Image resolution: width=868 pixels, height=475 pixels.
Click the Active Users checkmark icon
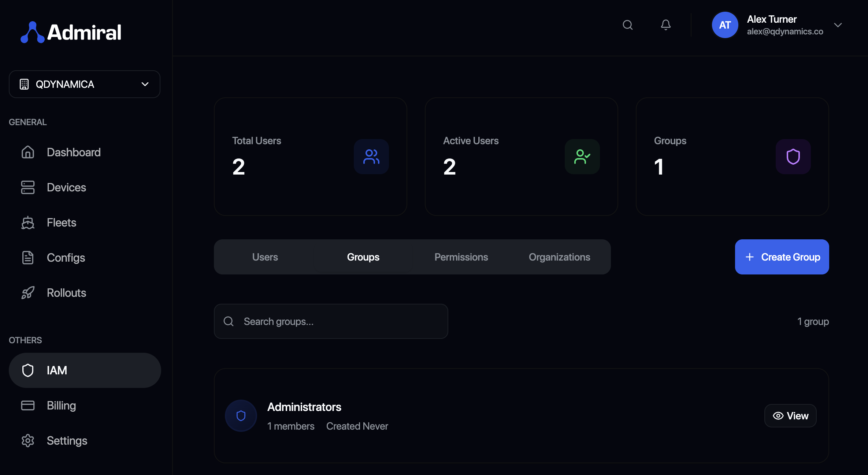(x=582, y=157)
